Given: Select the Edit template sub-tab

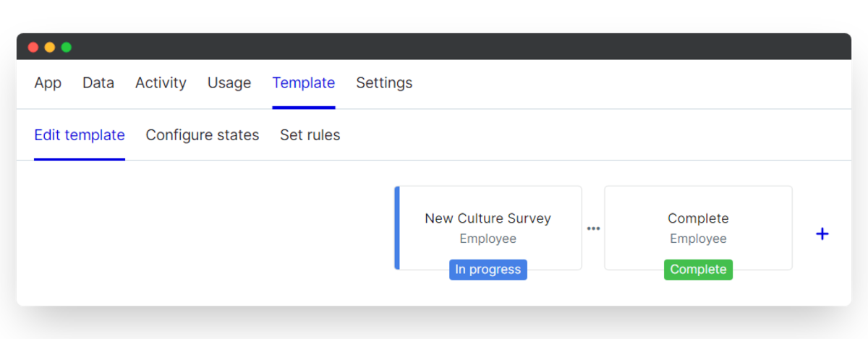Looking at the screenshot, I should click(80, 135).
